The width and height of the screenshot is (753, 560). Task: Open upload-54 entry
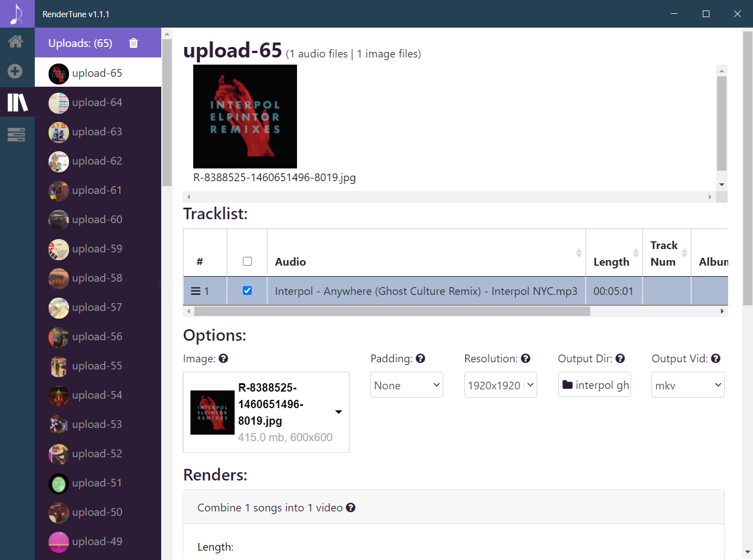pyautogui.click(x=98, y=395)
